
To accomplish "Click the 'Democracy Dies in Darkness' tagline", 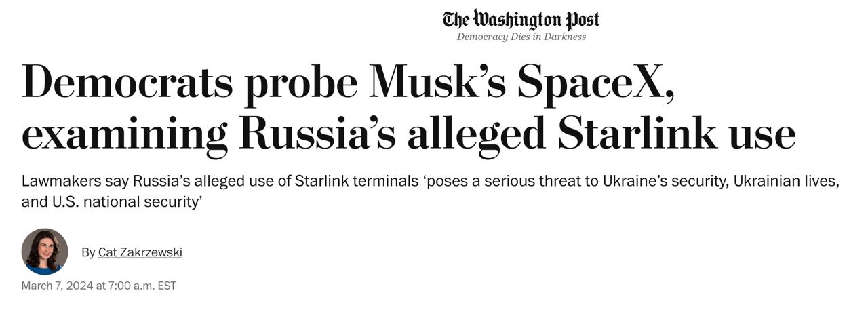I will pos(521,37).
